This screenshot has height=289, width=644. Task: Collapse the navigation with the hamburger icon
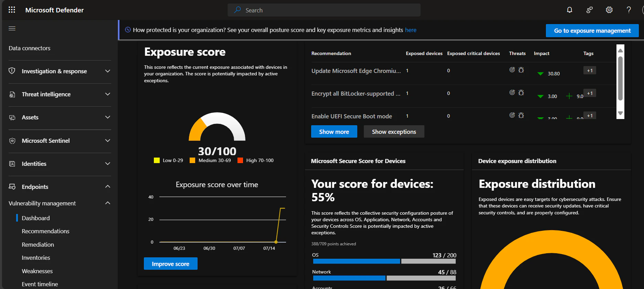pos(12,28)
